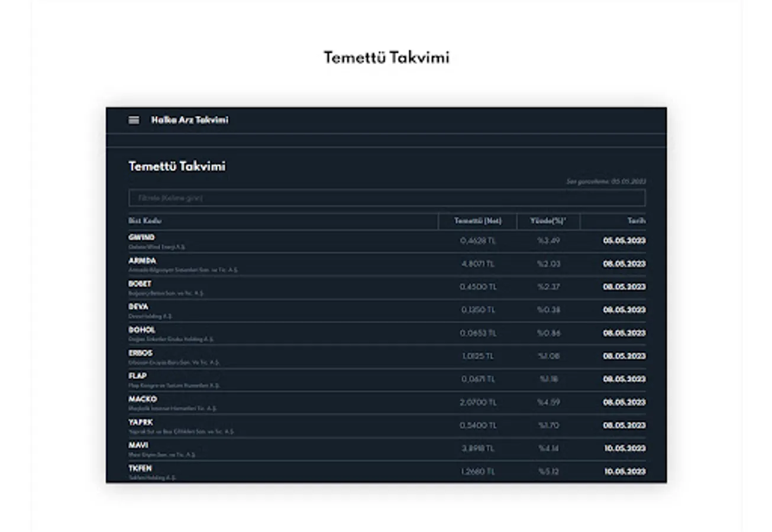772x532 pixels.
Task: Click TKFEN percentage %5.12
Action: tap(548, 472)
